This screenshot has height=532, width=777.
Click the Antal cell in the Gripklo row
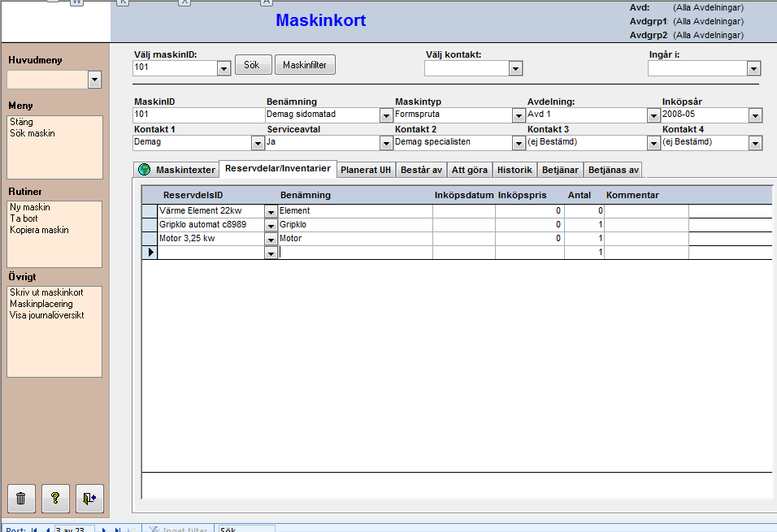[584, 225]
